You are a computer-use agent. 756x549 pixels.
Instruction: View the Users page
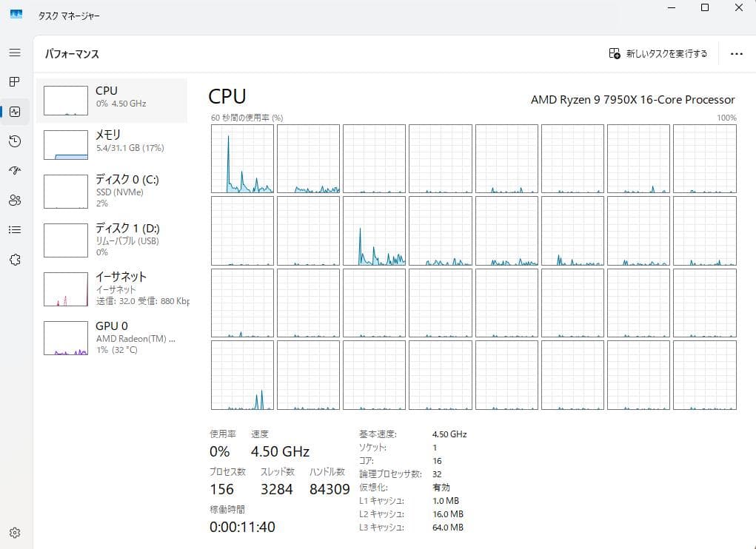[15, 200]
